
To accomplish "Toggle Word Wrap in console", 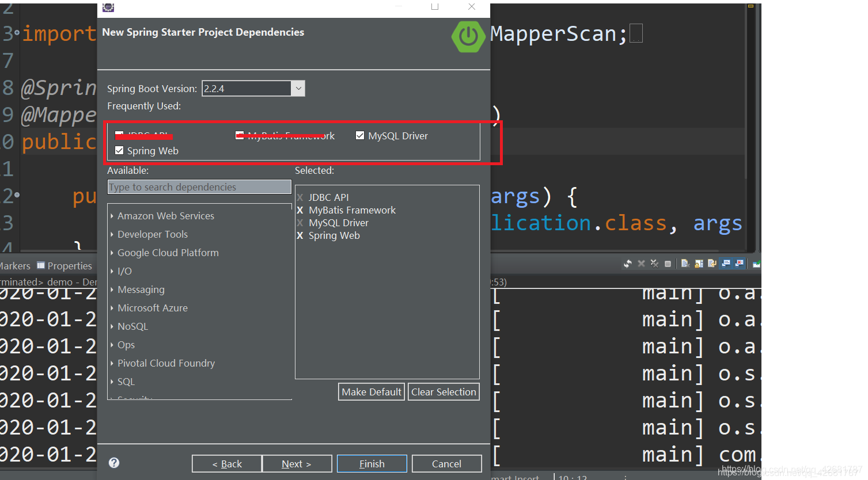I will point(712,264).
